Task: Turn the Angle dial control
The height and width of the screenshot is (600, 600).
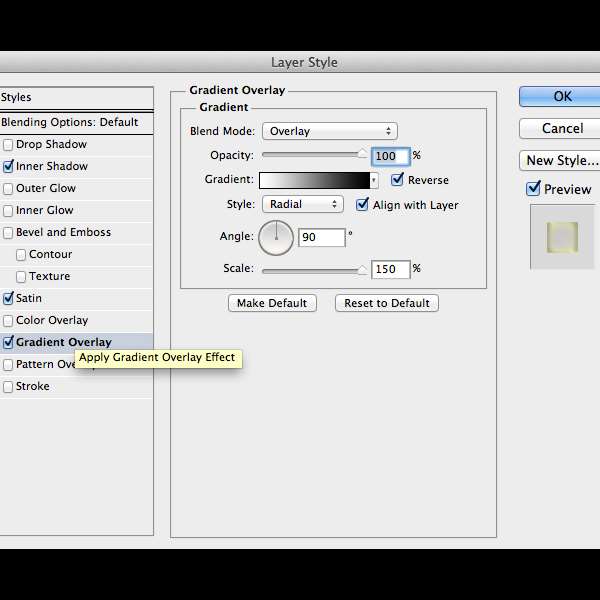Action: click(276, 238)
